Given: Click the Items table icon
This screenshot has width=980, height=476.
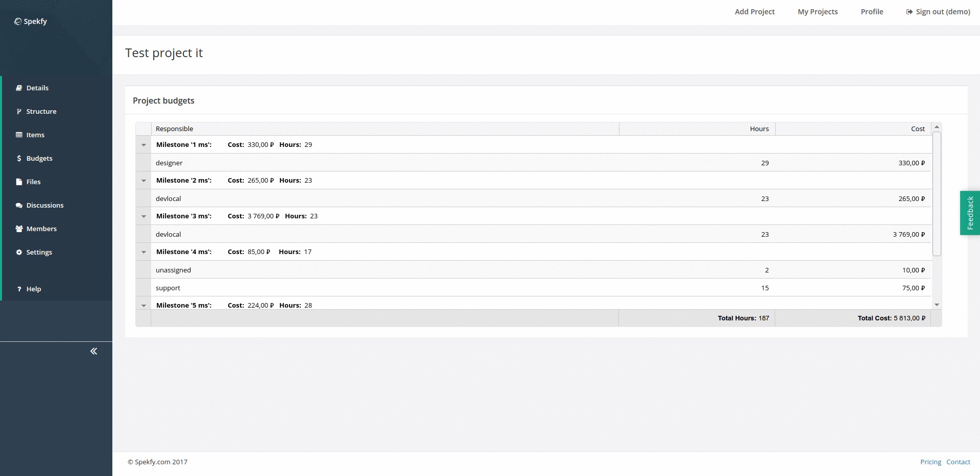Looking at the screenshot, I should 19,135.
